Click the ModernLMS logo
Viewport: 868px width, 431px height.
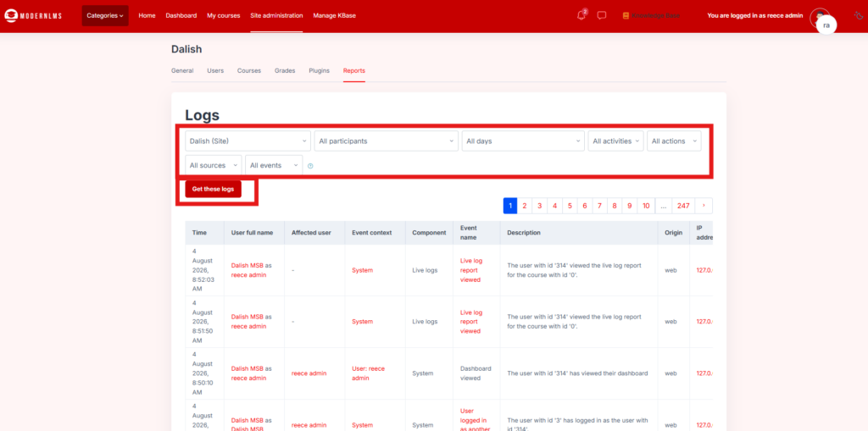click(x=33, y=15)
